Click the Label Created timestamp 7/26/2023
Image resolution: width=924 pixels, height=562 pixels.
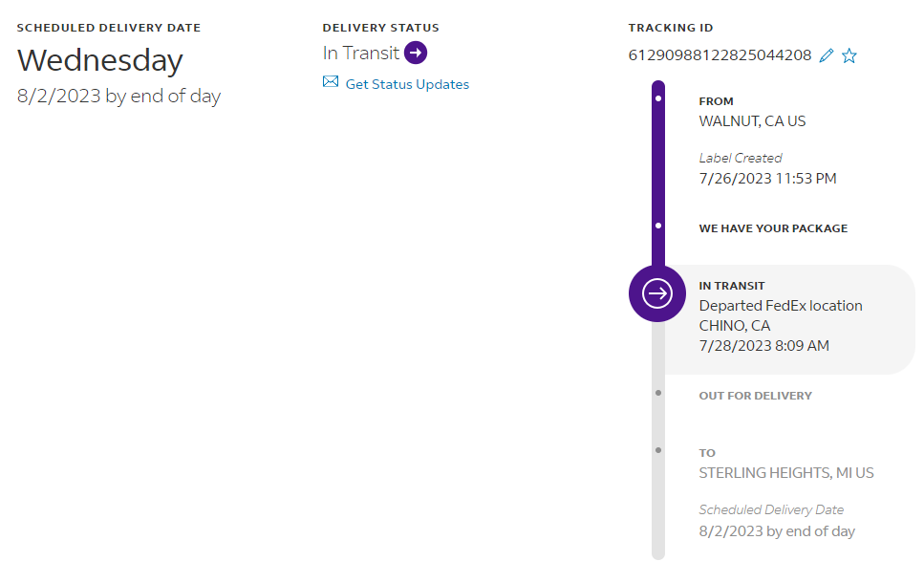[x=767, y=179]
